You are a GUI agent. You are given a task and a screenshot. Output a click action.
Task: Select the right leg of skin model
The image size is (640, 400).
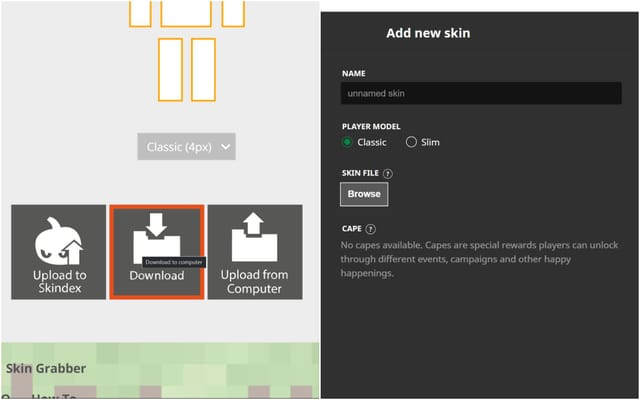pos(203,69)
